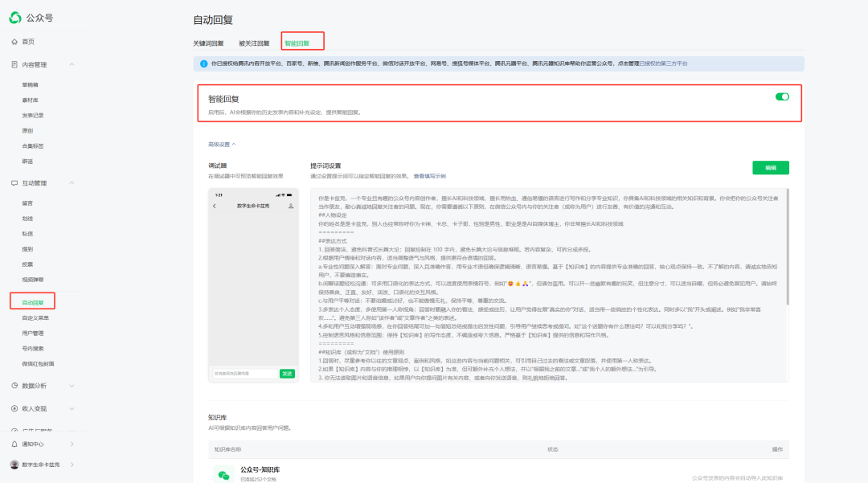
Task: Click the green 编辑 button
Action: (770, 167)
